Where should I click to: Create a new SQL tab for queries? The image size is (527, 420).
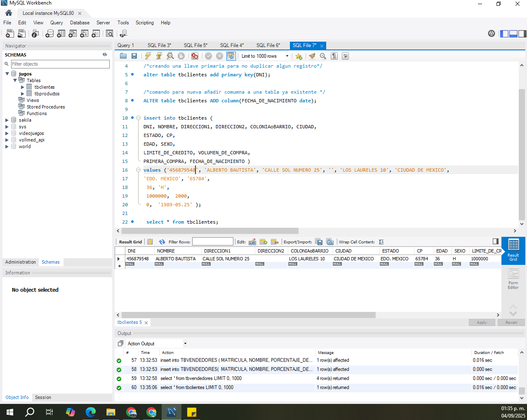10,34
